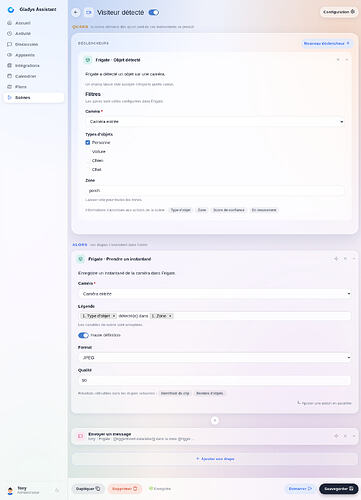Go back with the arrow beside Visiteur détecté
This screenshot has width=361, height=500.
[x=76, y=12]
